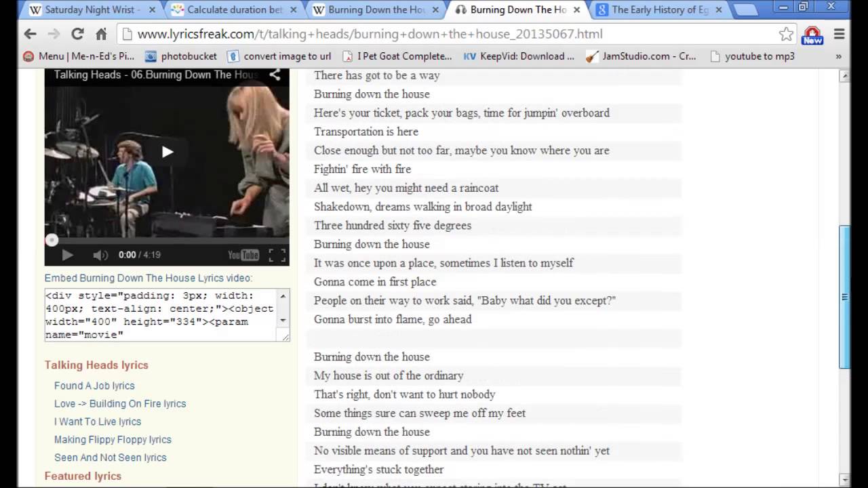
Task: Close the Early History of Egypt tab
Action: click(719, 10)
